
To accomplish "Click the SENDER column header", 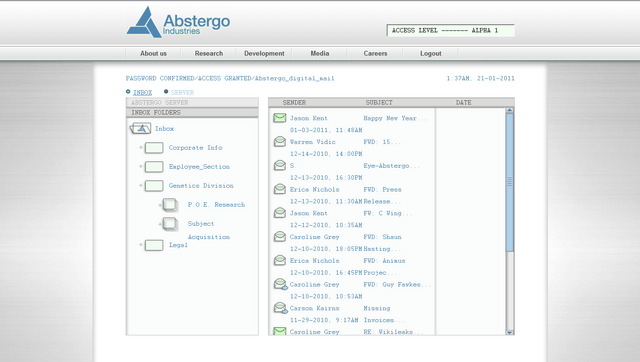I will point(294,103).
